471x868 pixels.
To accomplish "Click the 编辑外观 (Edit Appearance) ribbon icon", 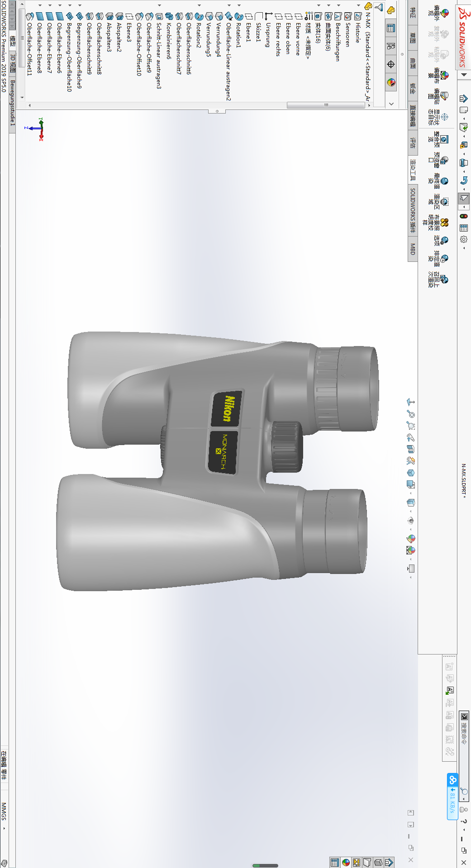I will tap(445, 13).
